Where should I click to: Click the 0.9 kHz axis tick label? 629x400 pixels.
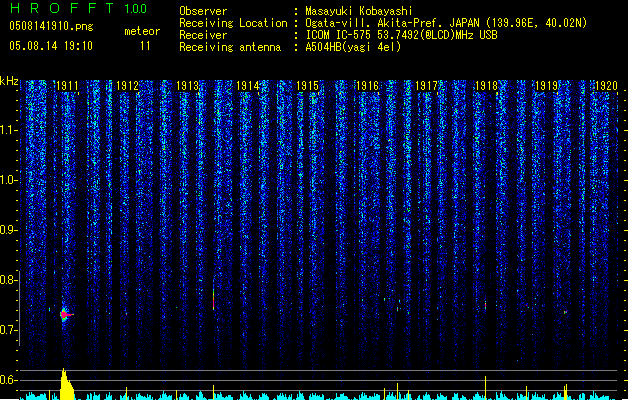(8, 230)
